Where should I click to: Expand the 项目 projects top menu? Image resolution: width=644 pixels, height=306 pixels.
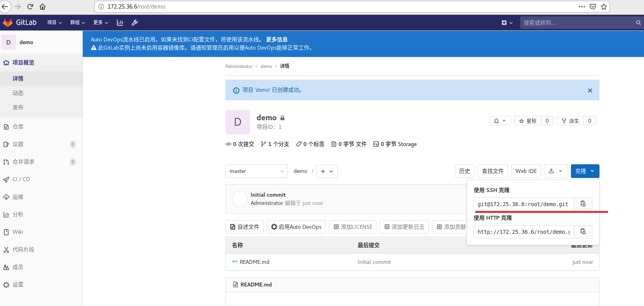55,23
